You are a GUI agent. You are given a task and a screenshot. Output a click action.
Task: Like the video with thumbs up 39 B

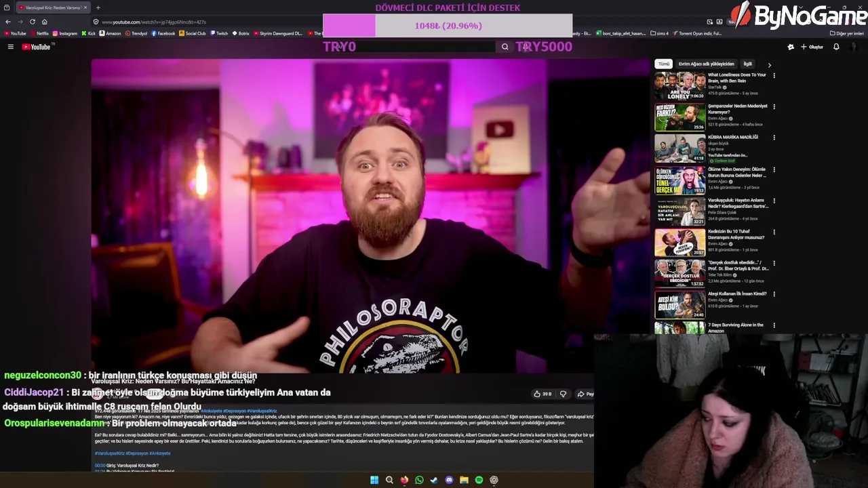tap(542, 394)
